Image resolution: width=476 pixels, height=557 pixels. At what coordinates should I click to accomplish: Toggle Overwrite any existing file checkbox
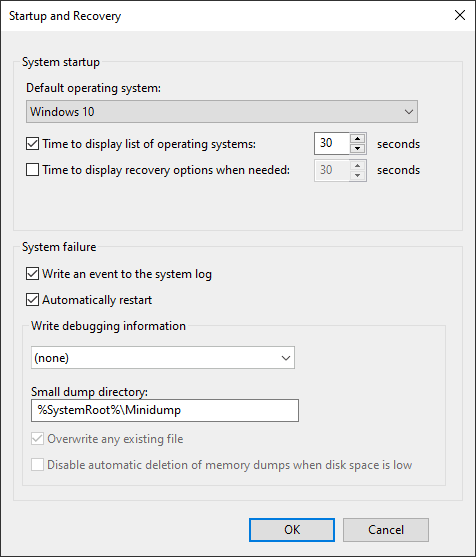(x=37, y=439)
